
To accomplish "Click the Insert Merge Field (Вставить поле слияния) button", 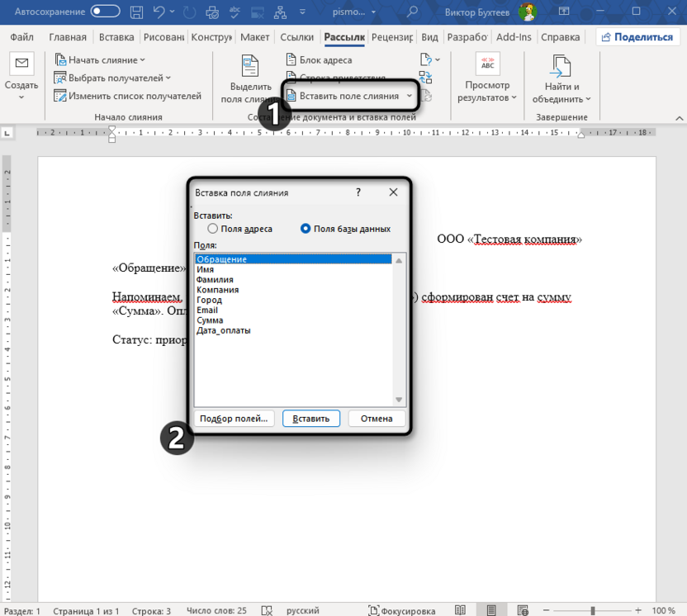I will pos(343,96).
